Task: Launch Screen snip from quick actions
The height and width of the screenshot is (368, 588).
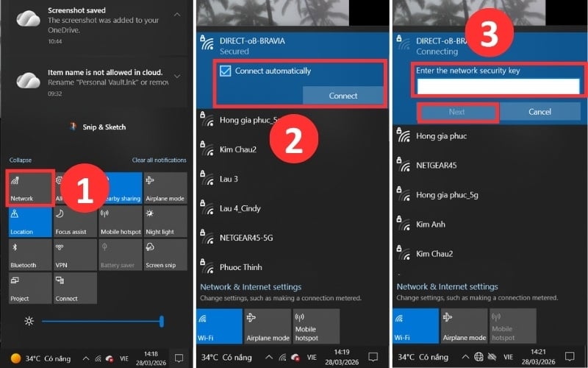Action: point(165,255)
